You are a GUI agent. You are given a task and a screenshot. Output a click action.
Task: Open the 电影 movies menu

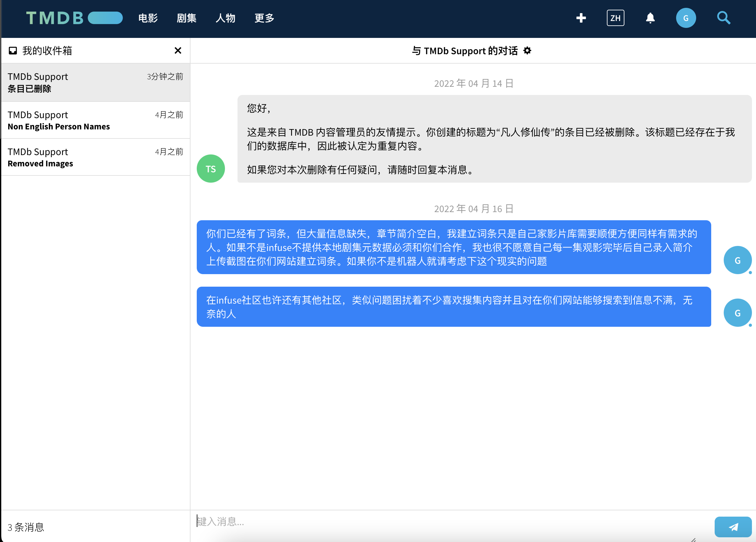(x=148, y=18)
